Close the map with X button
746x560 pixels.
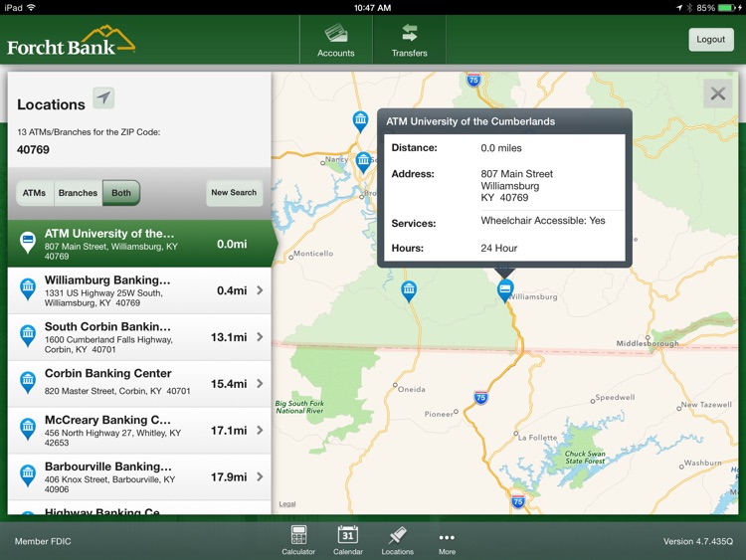click(x=717, y=93)
